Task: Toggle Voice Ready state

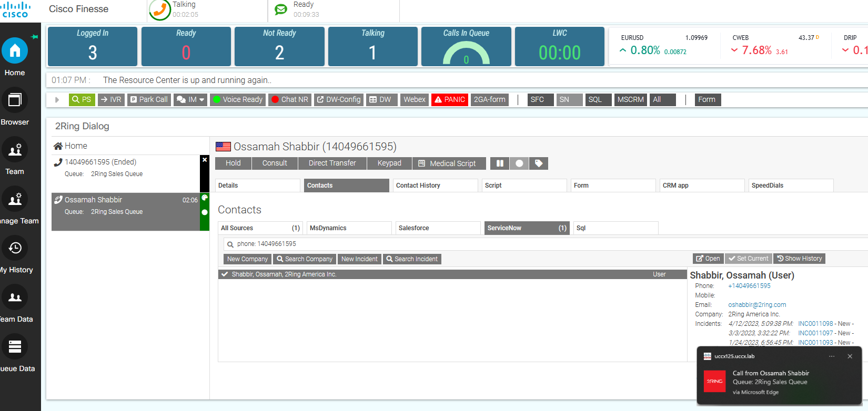Action: tap(237, 99)
